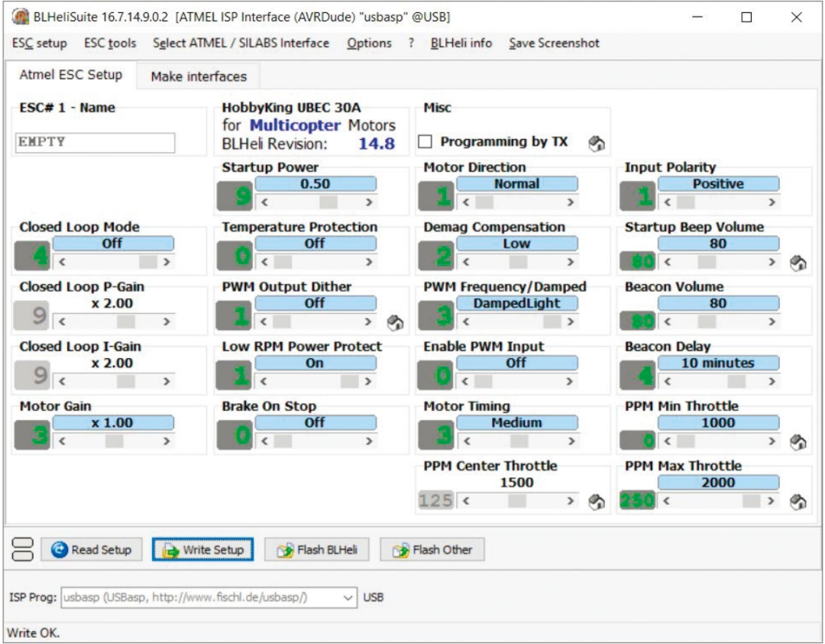Open the ESC tools menu
This screenshot has height=644, width=825.
pos(110,43)
